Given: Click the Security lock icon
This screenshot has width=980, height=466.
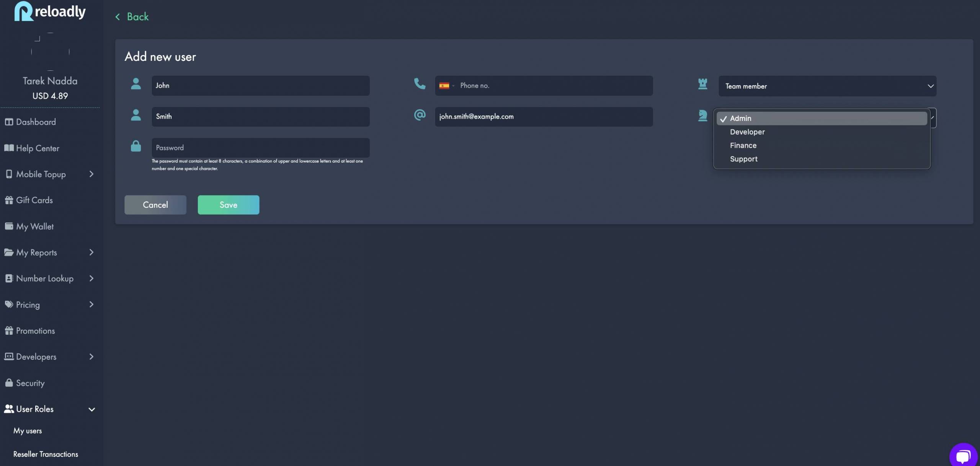Looking at the screenshot, I should click(x=9, y=383).
